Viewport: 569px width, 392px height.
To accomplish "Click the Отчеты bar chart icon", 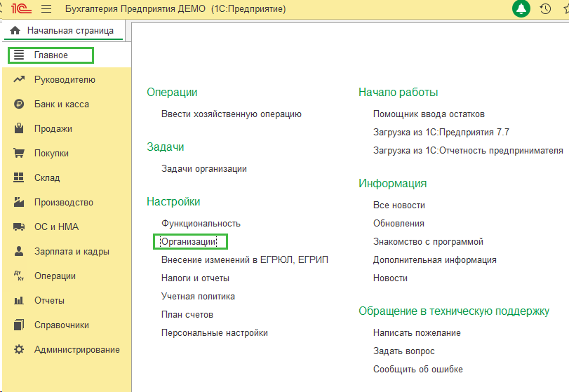I will click(19, 300).
